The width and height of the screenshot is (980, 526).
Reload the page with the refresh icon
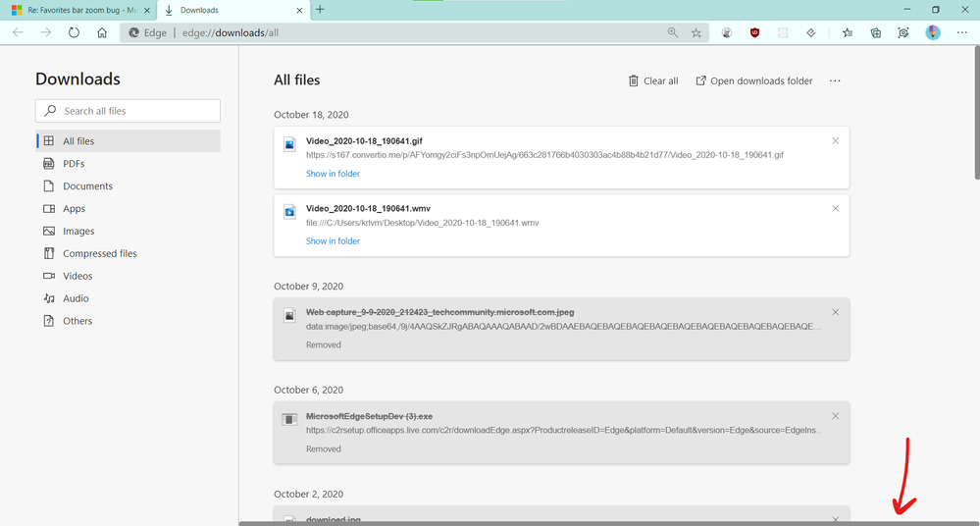(74, 32)
